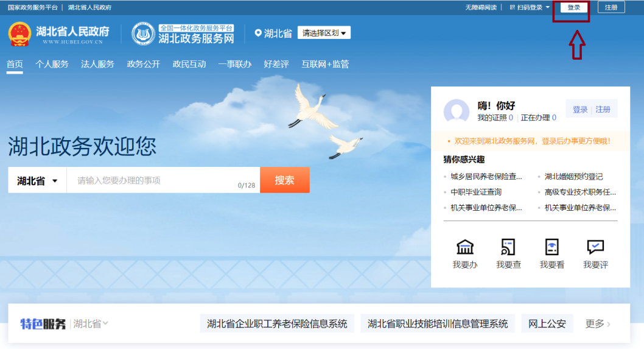Open the 湖北婚姻预约登记 link
The image size is (644, 349).
click(x=573, y=177)
